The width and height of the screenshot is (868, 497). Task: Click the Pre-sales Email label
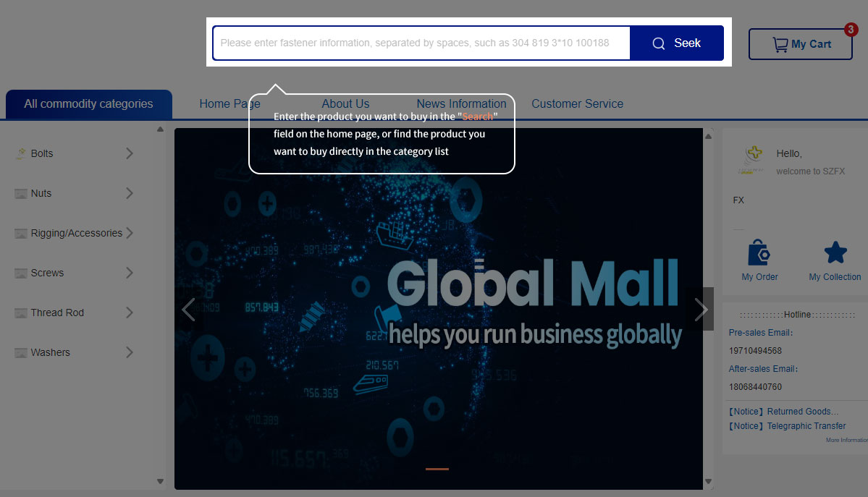point(761,333)
